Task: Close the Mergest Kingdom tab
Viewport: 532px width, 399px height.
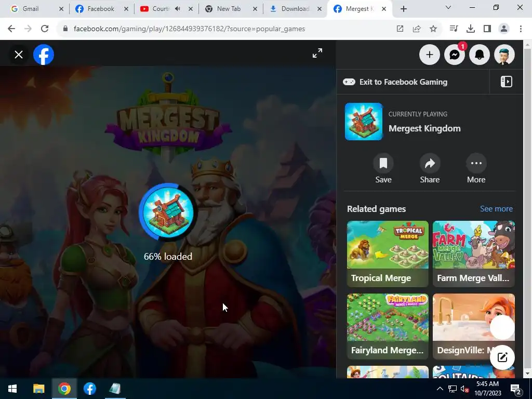Action: (384, 9)
